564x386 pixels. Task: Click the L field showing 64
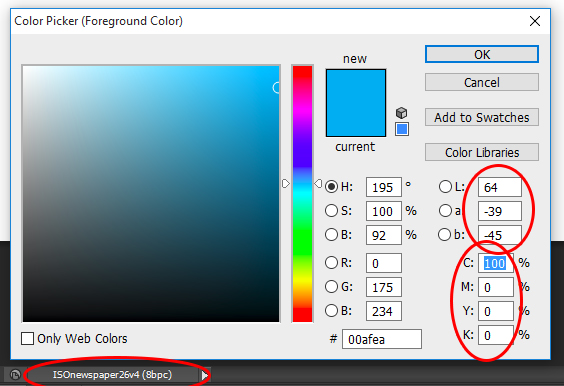[x=500, y=187]
